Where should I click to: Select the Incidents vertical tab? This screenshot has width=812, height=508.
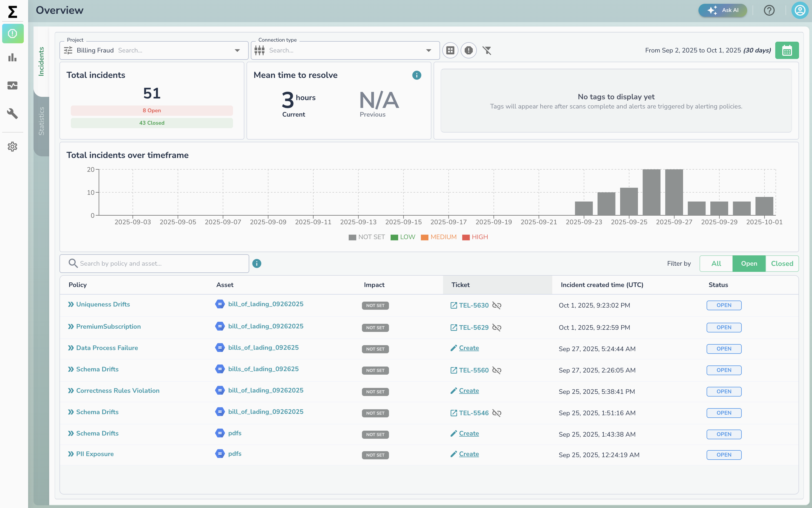pyautogui.click(x=41, y=61)
